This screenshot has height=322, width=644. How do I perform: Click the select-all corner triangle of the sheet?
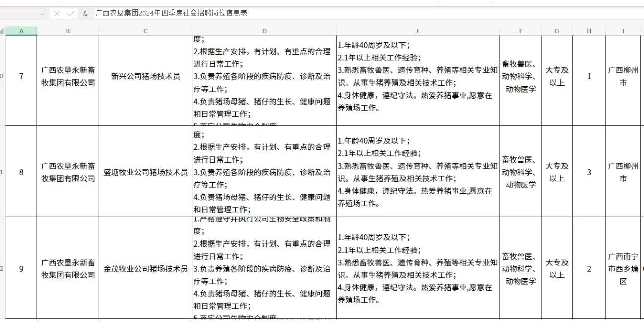click(x=3, y=31)
